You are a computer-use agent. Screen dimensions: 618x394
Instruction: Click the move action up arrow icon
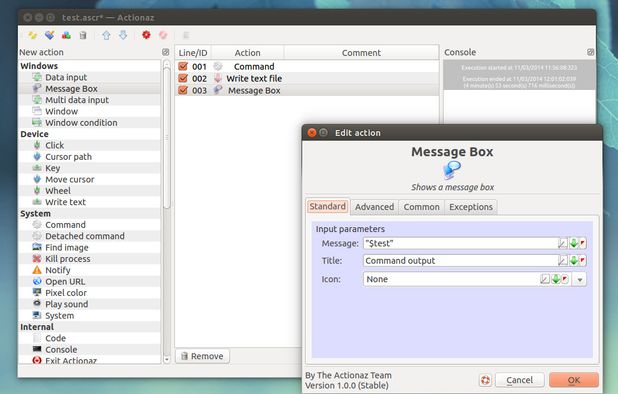[106, 35]
